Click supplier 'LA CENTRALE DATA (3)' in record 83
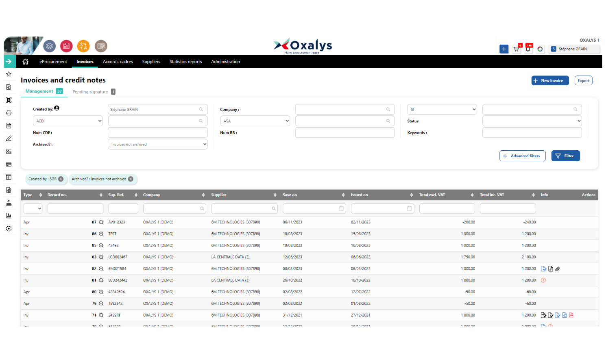This screenshot has width=606, height=364. tap(230, 257)
